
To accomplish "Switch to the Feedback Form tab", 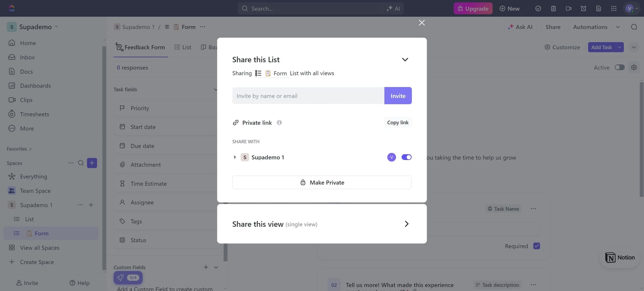I will pos(141,47).
